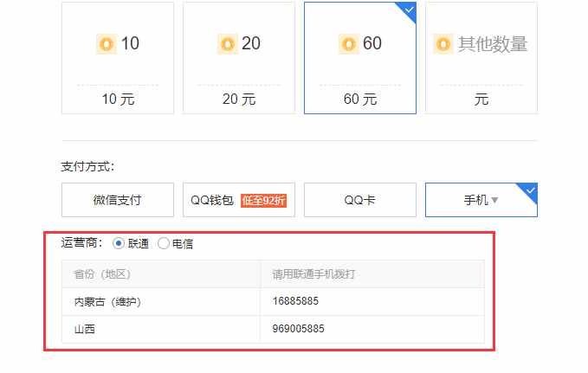
Task: Click the coin icon beside 20
Action: (x=228, y=44)
